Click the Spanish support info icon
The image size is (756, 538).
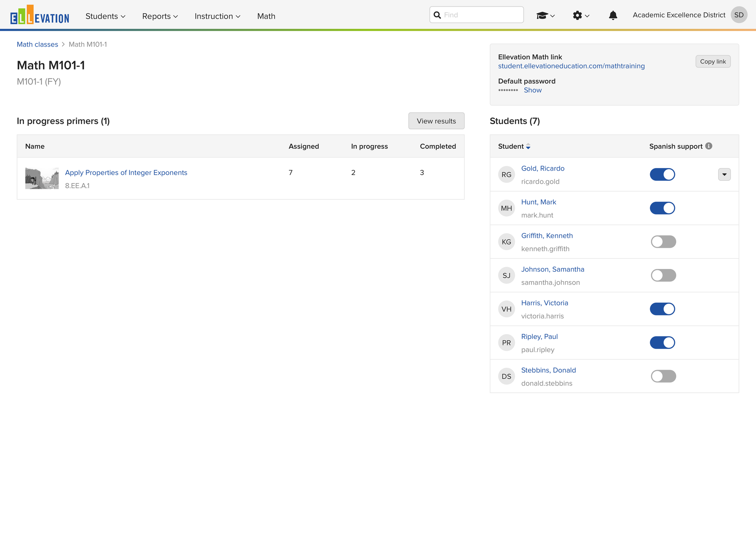(x=709, y=146)
